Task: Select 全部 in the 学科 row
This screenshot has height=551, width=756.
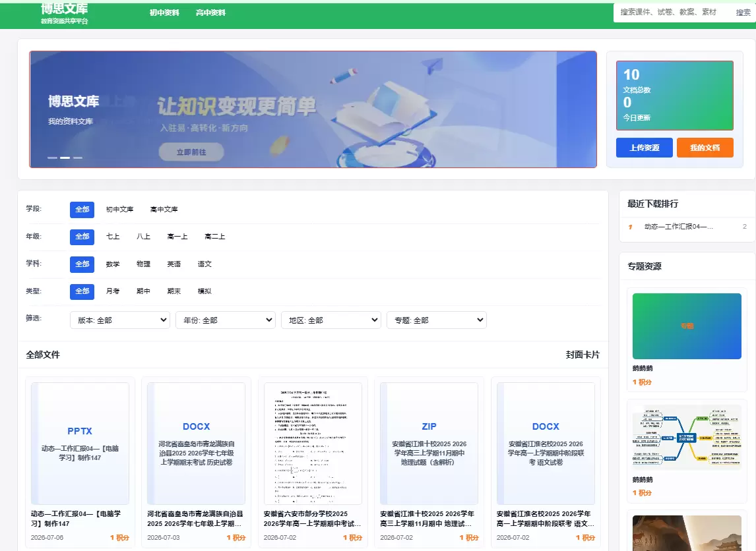Action: click(x=82, y=264)
